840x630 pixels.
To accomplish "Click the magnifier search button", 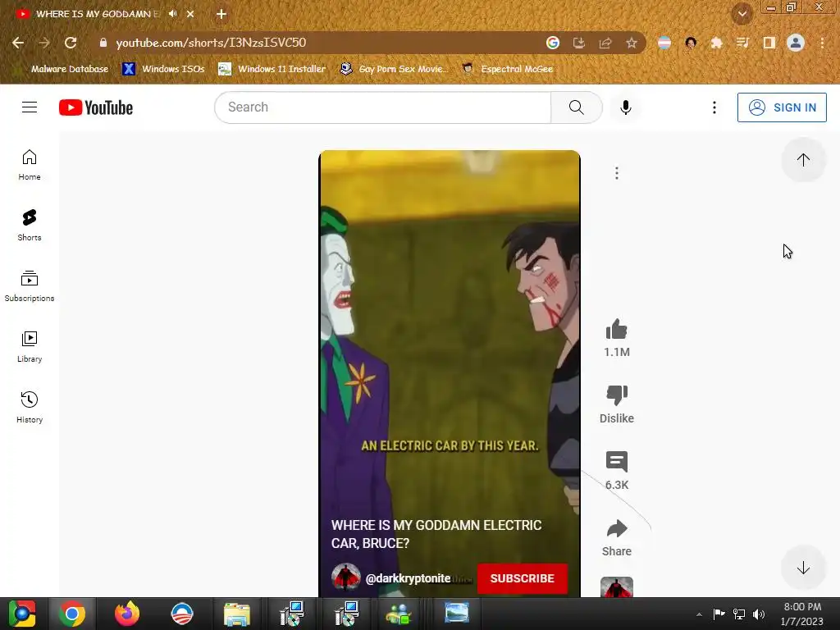I will coord(577,107).
